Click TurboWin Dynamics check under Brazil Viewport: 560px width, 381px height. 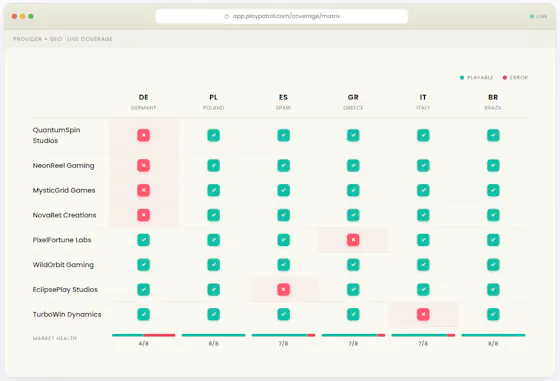[493, 314]
